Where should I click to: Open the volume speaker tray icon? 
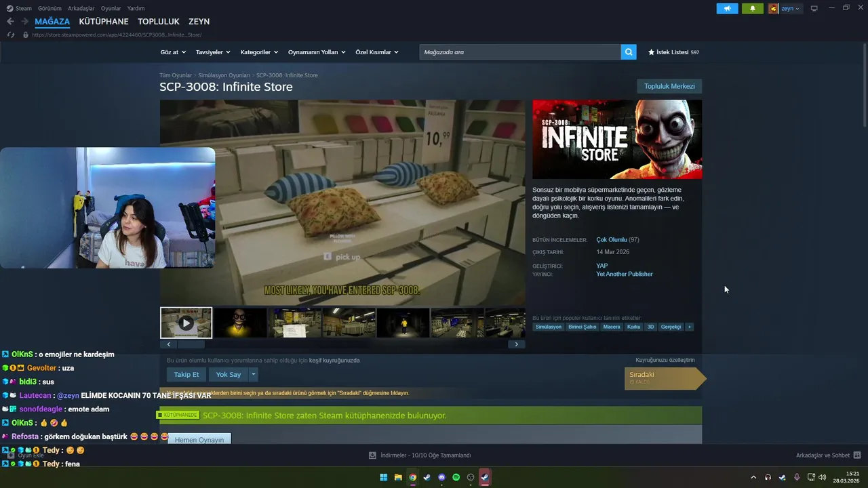(x=822, y=477)
